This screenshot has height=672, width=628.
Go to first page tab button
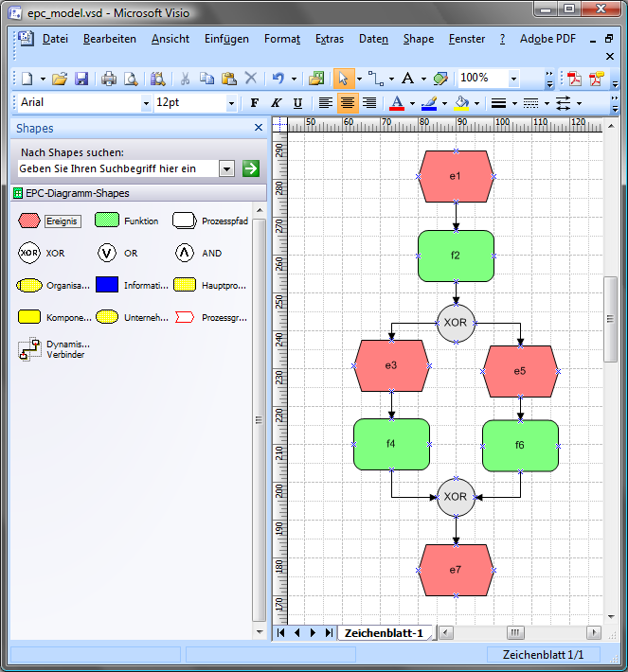coord(281,632)
